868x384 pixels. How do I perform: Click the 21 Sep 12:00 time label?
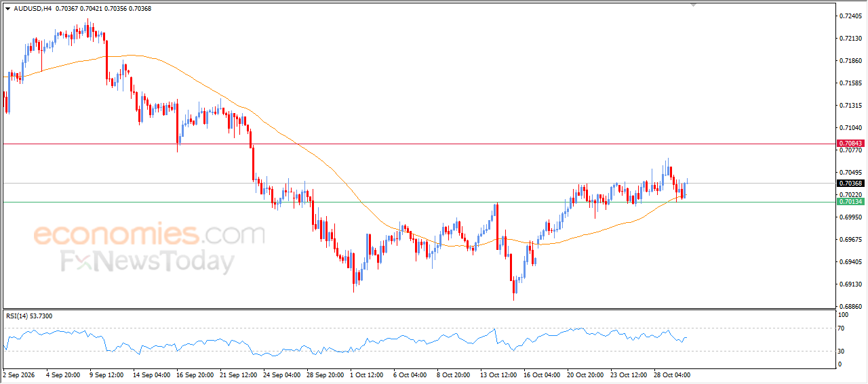[x=239, y=375]
